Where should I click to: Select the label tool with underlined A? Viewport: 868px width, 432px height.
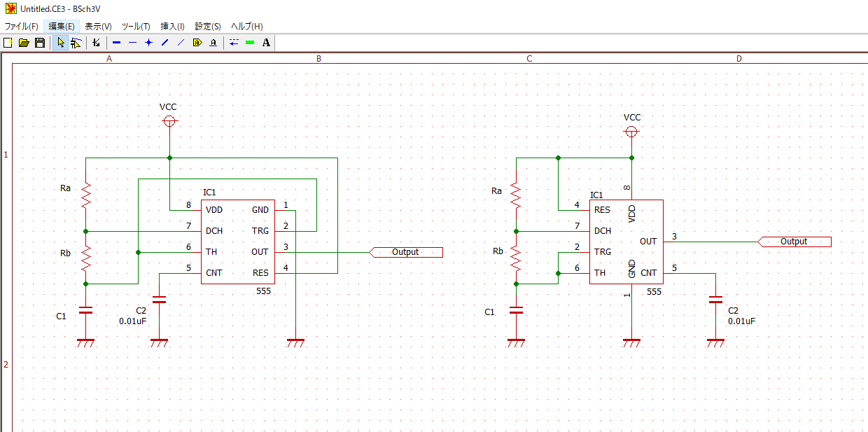[x=213, y=43]
